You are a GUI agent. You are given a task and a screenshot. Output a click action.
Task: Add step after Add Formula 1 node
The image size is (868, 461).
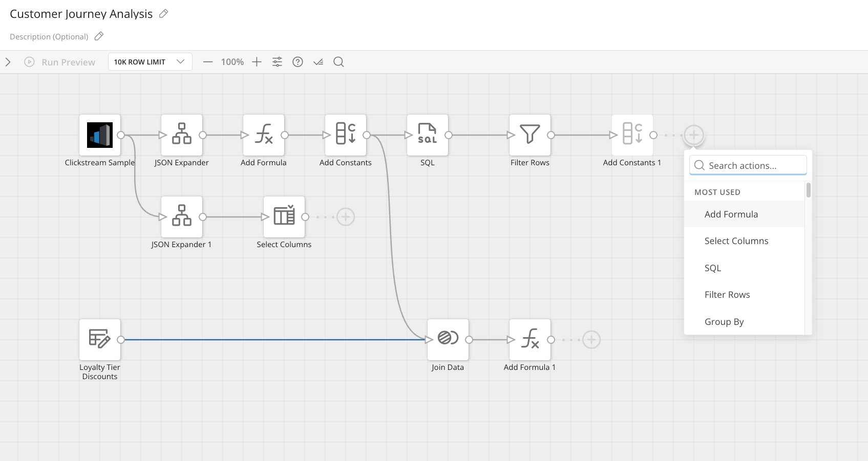click(x=591, y=340)
